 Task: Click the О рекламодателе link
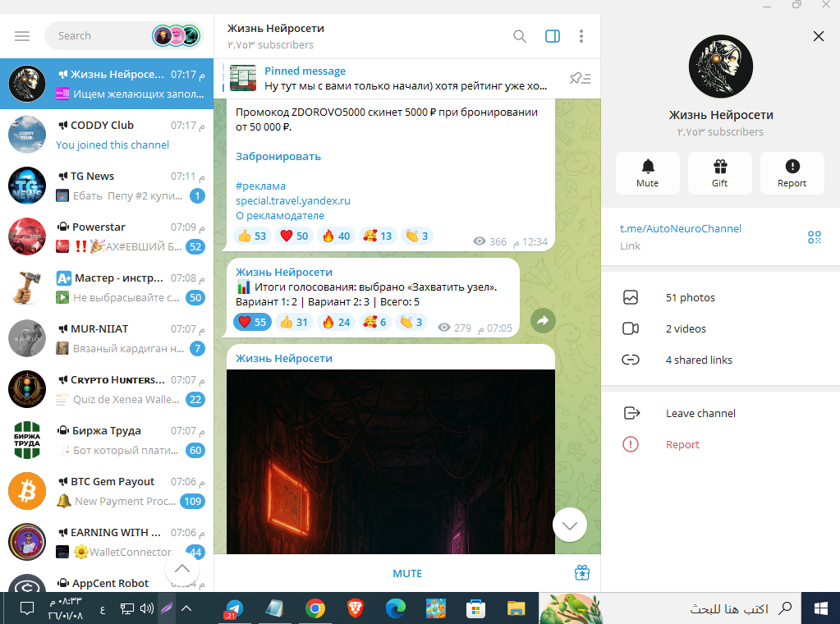(280, 216)
